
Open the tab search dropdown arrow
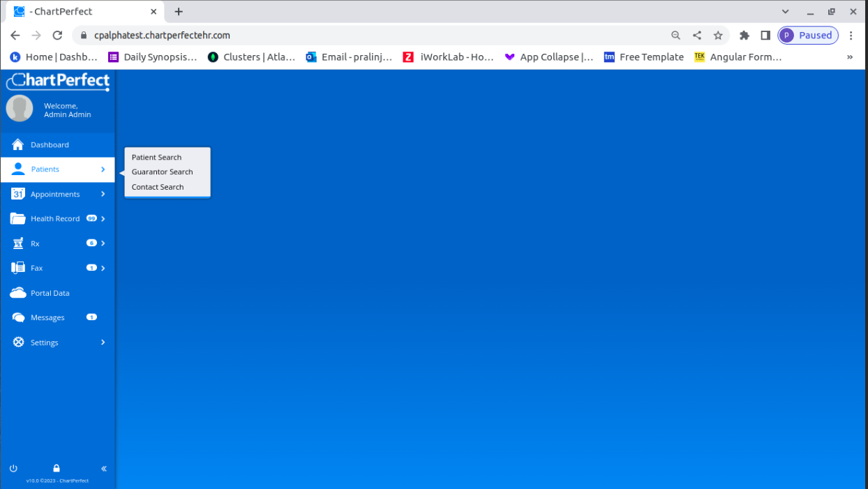786,12
